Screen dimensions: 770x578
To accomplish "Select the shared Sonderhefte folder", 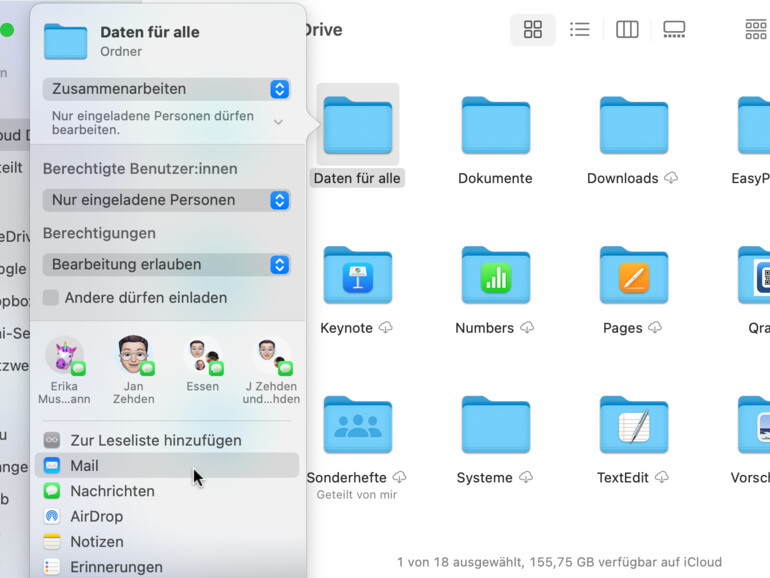I will point(358,425).
